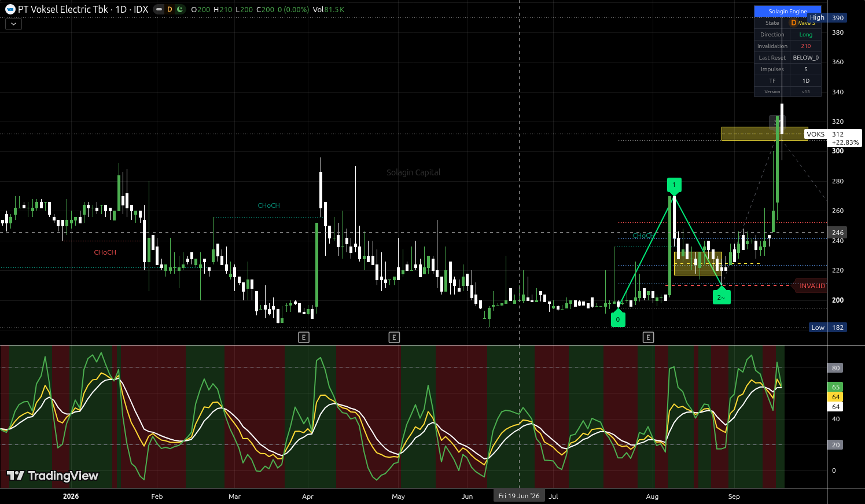The height and width of the screenshot is (504, 865).
Task: Click the grey 80 indicator level label
Action: 835,368
